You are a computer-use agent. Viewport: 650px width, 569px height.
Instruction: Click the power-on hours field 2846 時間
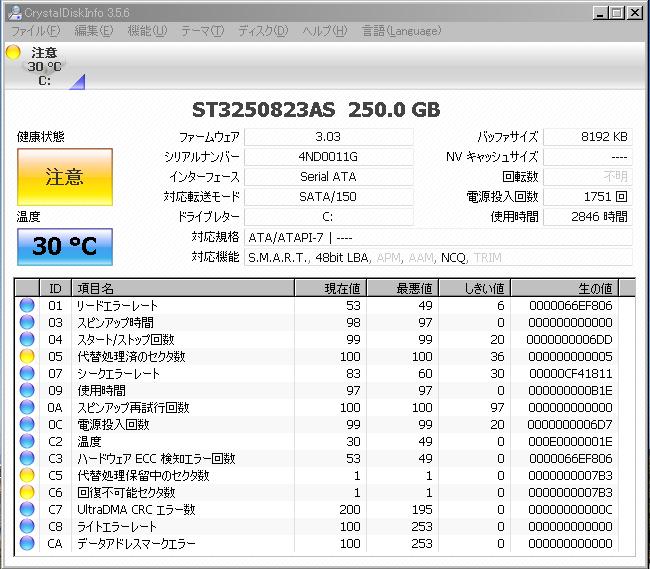[x=588, y=216]
